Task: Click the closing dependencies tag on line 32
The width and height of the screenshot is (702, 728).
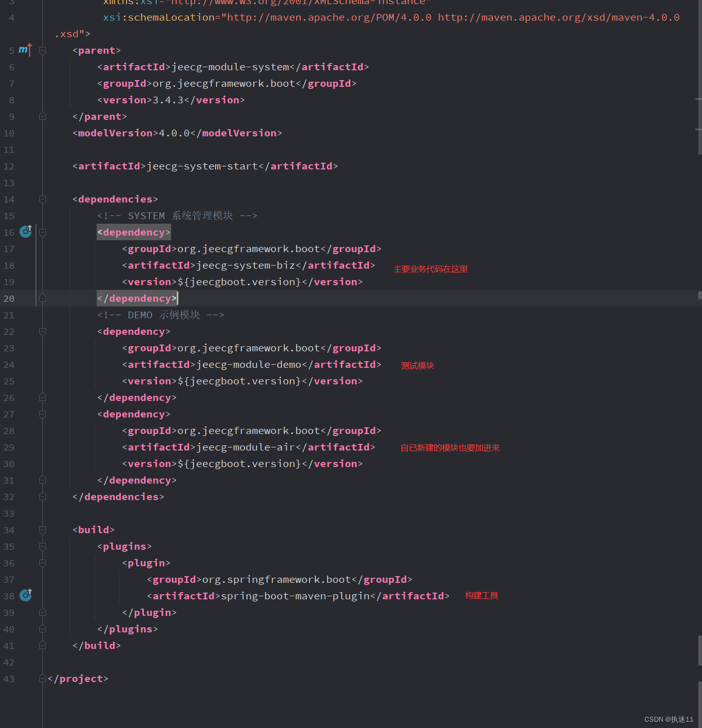Action: coord(118,497)
